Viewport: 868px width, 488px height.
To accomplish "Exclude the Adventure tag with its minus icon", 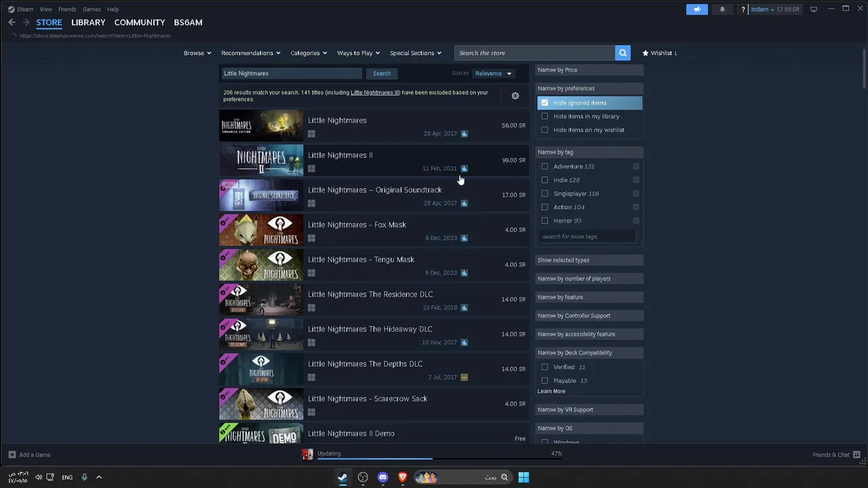I will pos(635,166).
